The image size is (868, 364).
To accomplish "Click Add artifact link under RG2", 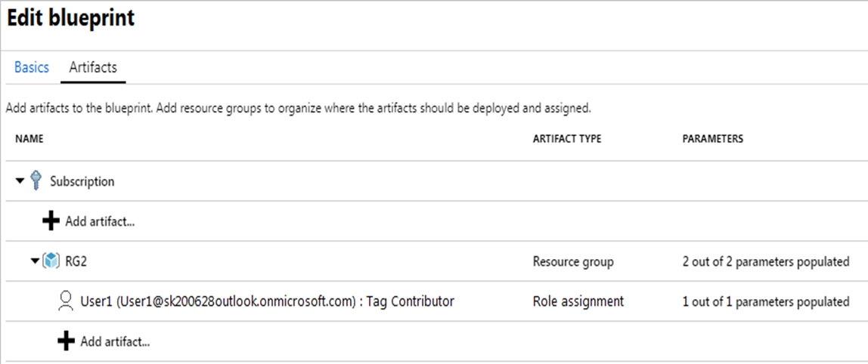I will 115,341.
